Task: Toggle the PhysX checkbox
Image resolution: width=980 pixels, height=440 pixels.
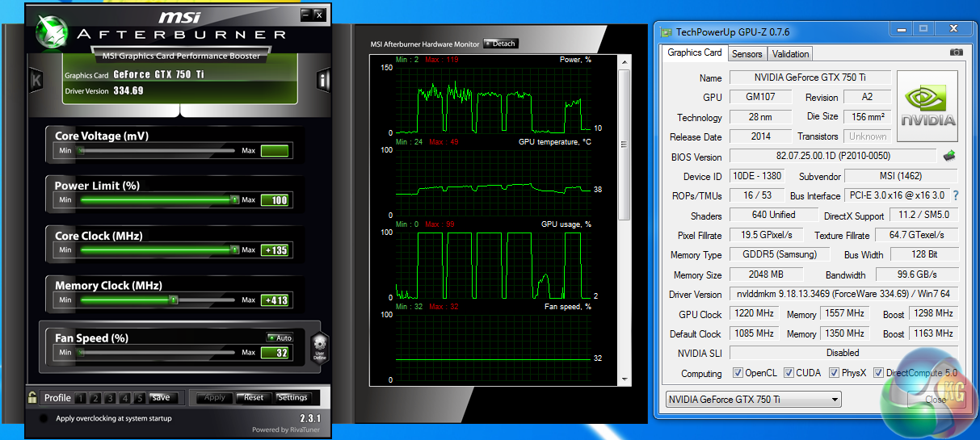Action: [833, 373]
